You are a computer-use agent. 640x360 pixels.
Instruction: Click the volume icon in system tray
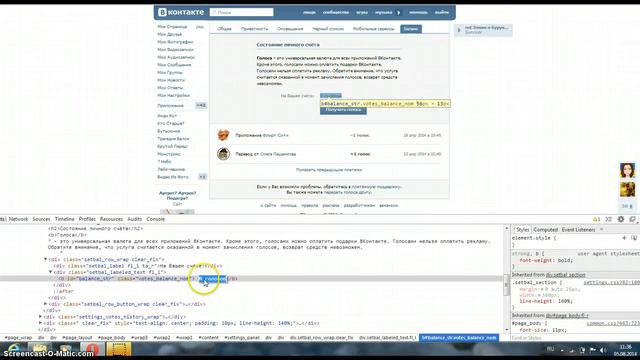pos(603,350)
